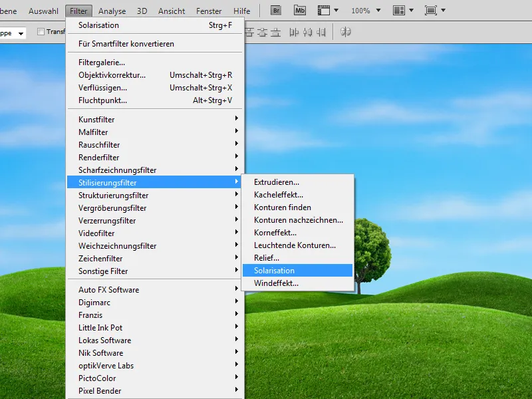Expand Auto FX Software plugin submenu

(155, 290)
